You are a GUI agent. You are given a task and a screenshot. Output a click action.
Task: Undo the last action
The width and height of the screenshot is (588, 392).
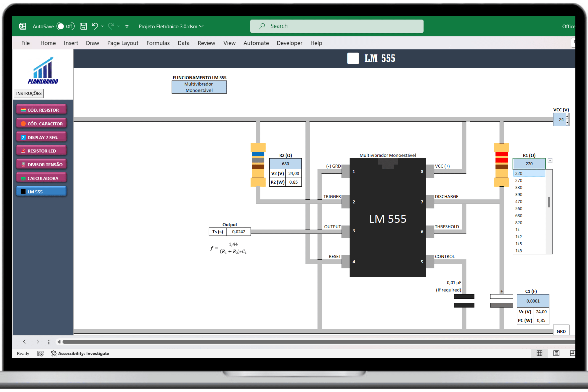pyautogui.click(x=95, y=26)
